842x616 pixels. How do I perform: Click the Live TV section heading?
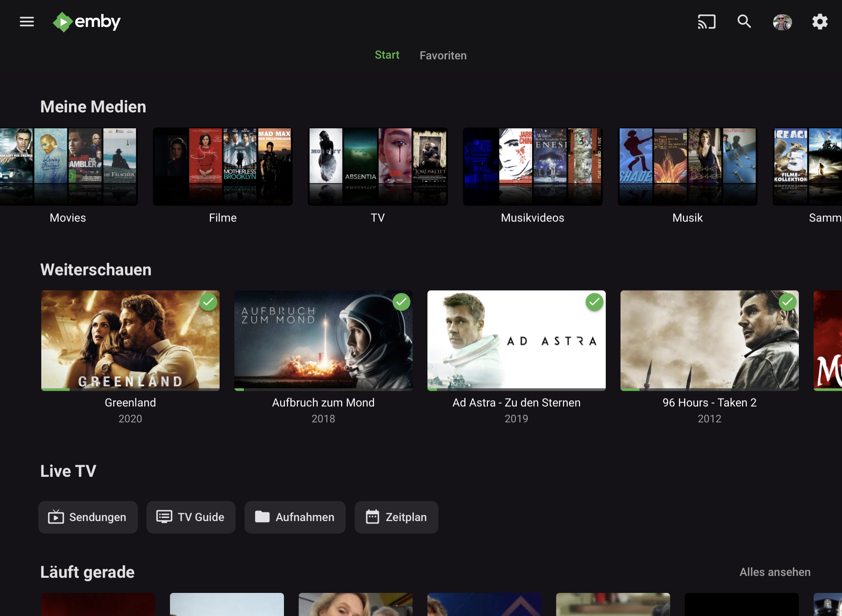68,471
